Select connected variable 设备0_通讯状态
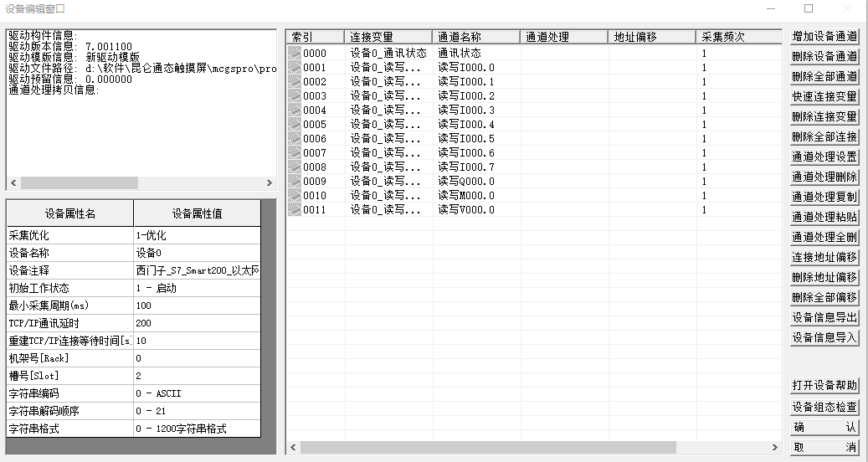Viewport: 868px width, 462px height. pyautogui.click(x=388, y=53)
